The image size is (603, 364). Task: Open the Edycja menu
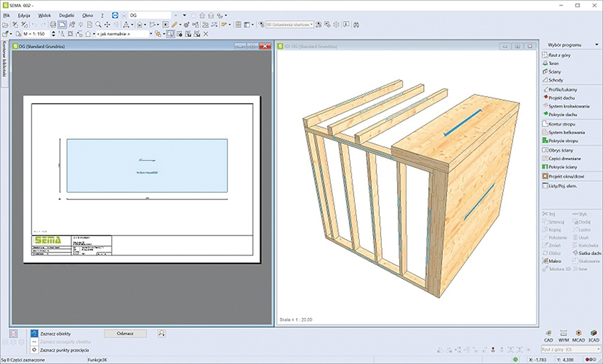pos(25,14)
